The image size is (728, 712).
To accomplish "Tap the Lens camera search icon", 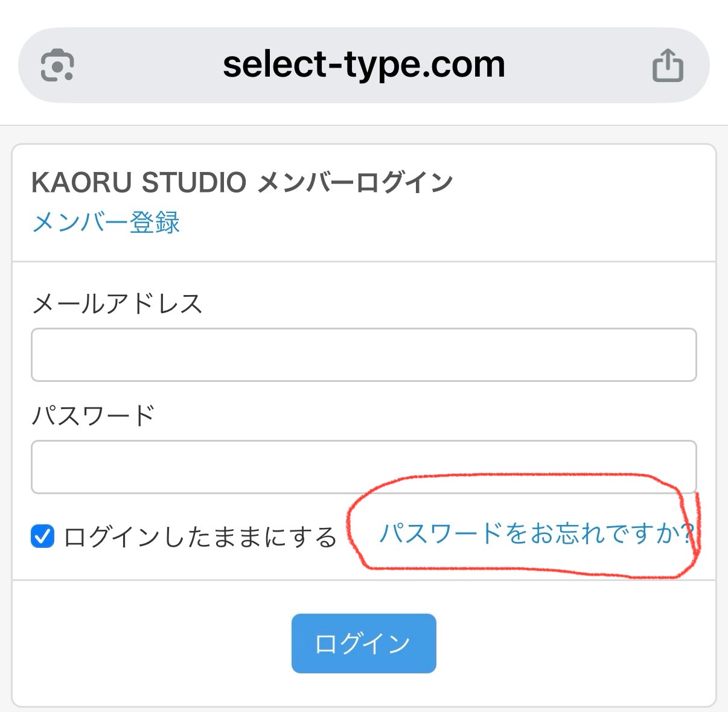I will point(57,65).
